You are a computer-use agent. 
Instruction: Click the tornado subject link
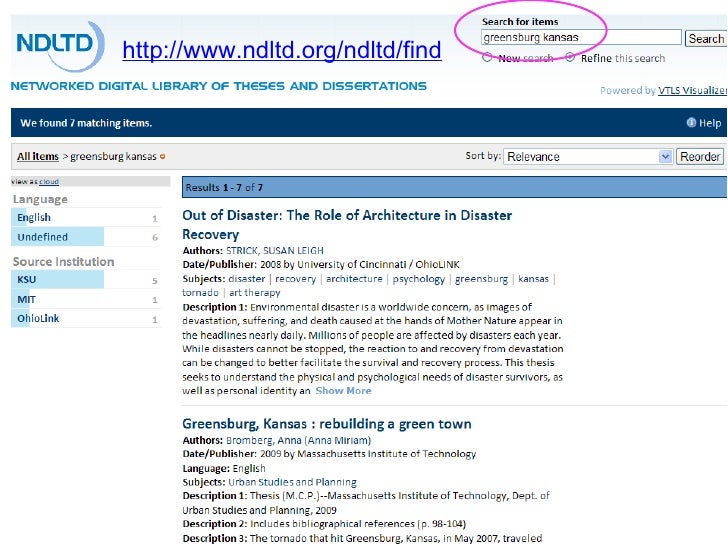click(200, 292)
